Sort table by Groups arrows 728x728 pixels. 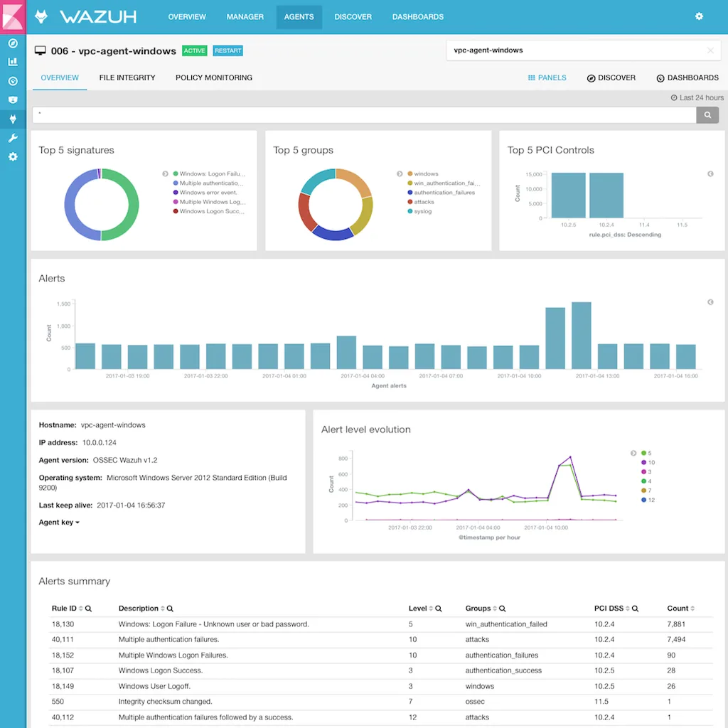(x=495, y=609)
